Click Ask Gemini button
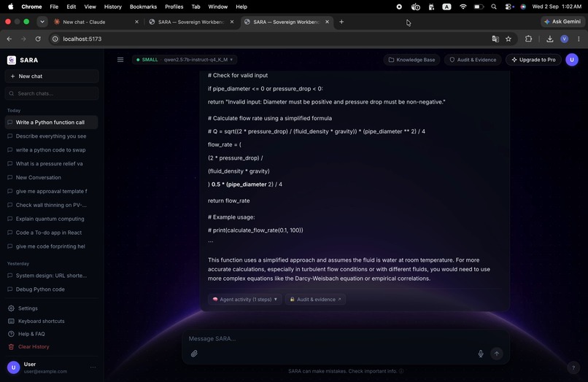This screenshot has width=588, height=382. pos(562,22)
